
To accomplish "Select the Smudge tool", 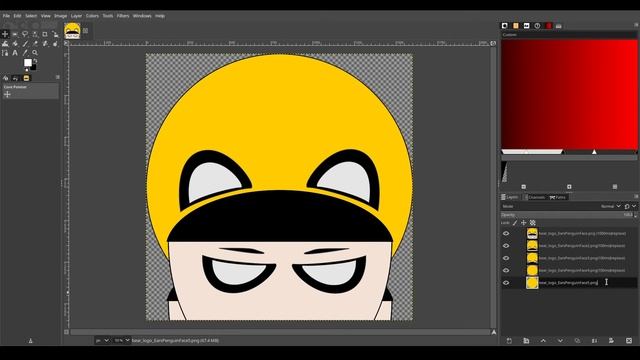I will [x=55, y=44].
